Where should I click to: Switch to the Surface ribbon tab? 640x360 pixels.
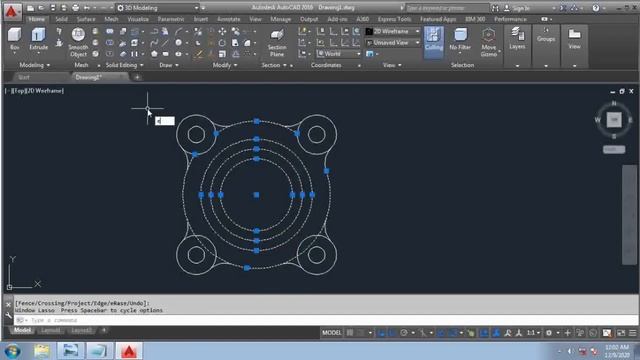pos(86,19)
